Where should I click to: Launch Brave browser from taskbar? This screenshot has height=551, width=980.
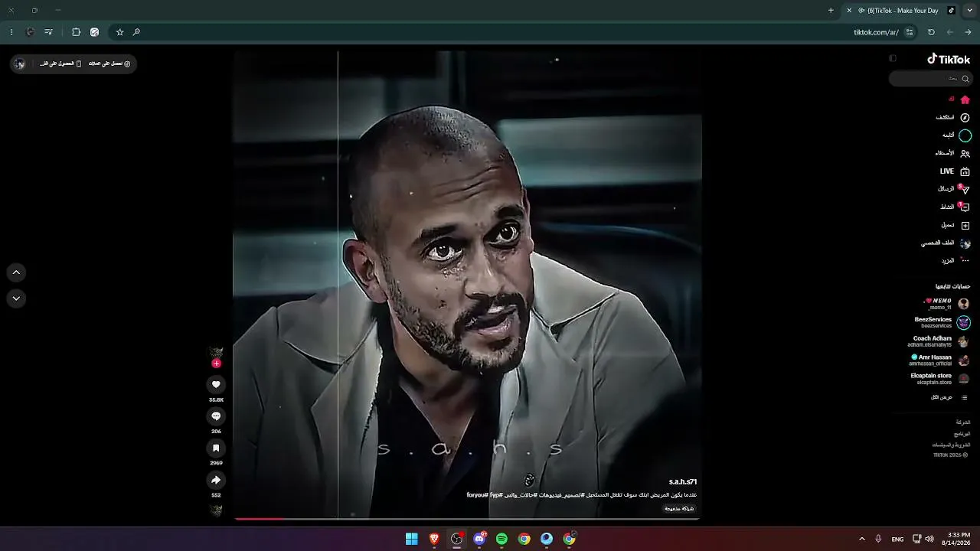(434, 539)
